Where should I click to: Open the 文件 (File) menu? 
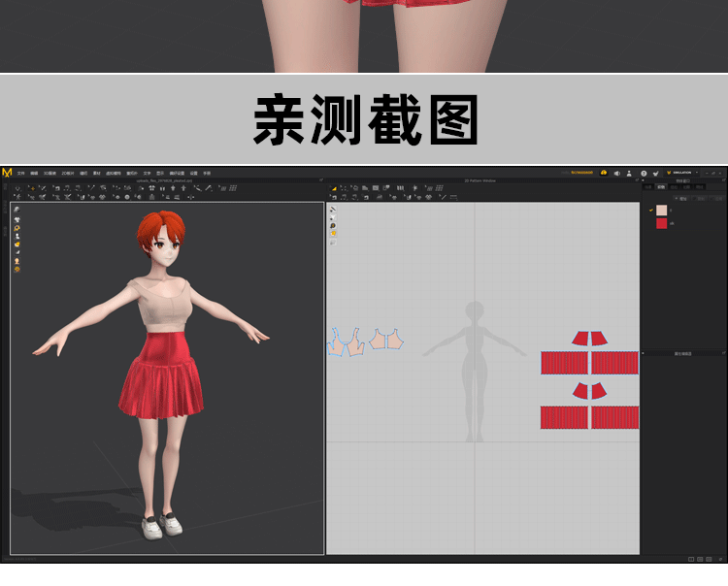tap(21, 173)
